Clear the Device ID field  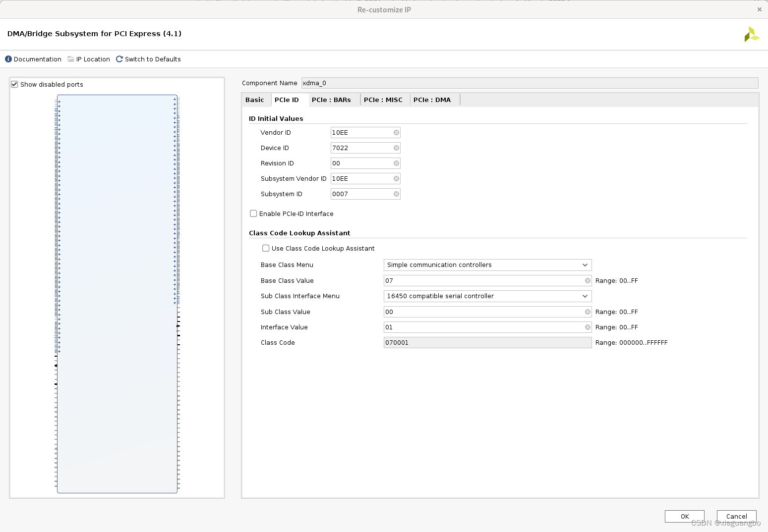pyautogui.click(x=396, y=148)
